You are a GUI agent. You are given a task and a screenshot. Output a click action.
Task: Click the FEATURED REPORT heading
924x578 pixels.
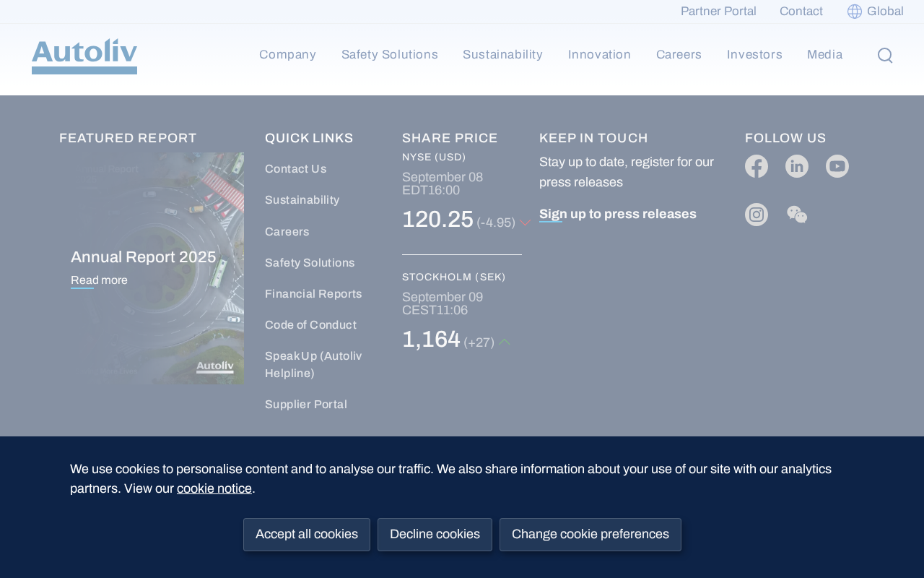click(x=128, y=138)
